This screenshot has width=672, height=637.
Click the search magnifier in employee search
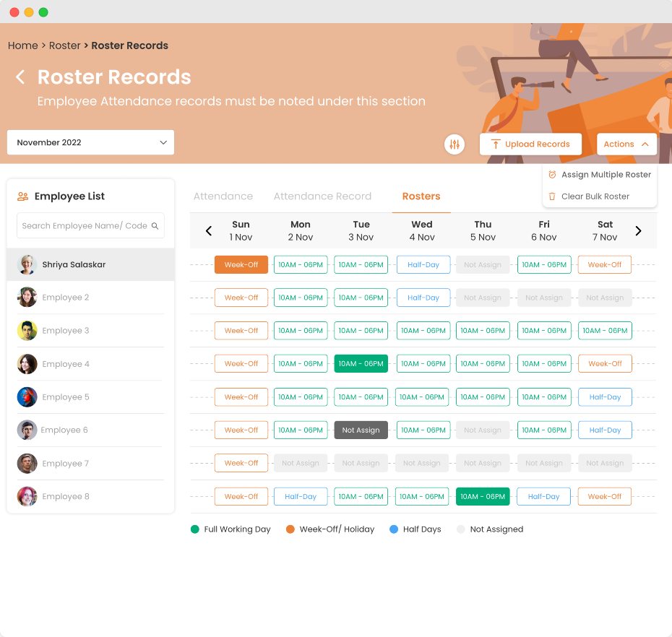click(x=155, y=225)
